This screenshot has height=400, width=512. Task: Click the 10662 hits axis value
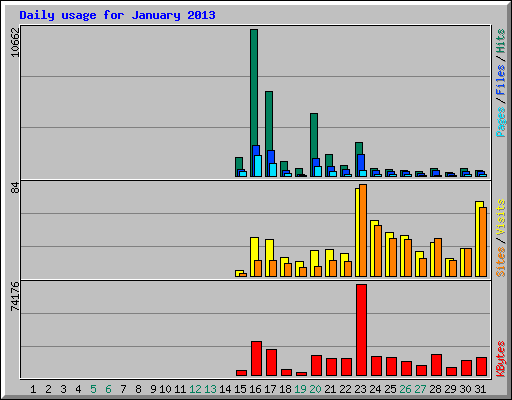[x=15, y=42]
